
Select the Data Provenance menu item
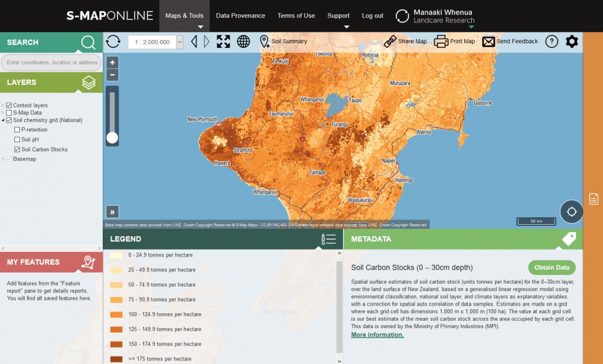point(241,16)
